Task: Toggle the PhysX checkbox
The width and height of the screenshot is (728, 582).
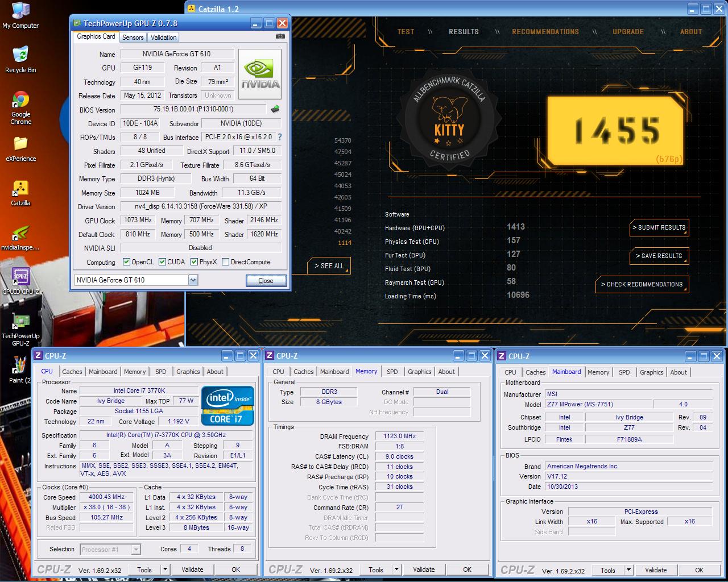Action: 195,262
